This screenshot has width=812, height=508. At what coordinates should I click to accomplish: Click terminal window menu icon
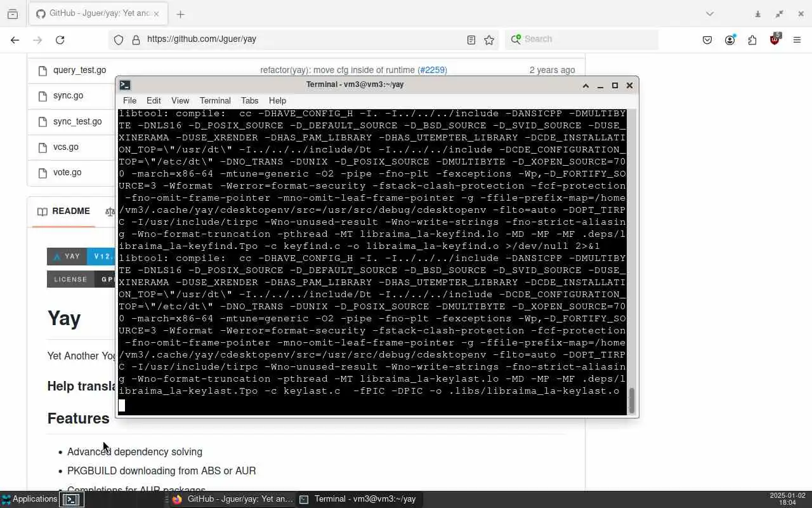125,84
